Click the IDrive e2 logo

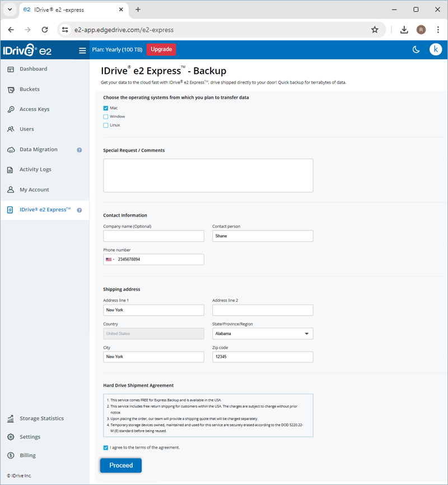click(x=27, y=50)
